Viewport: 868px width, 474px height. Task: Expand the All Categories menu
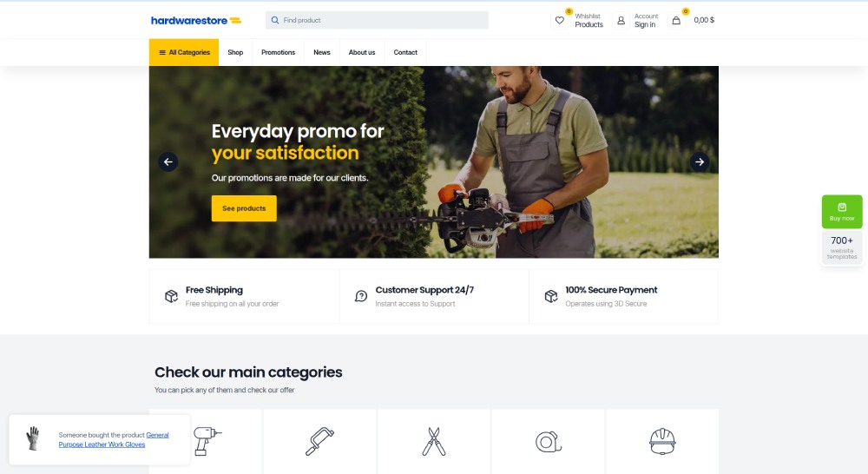click(x=184, y=52)
